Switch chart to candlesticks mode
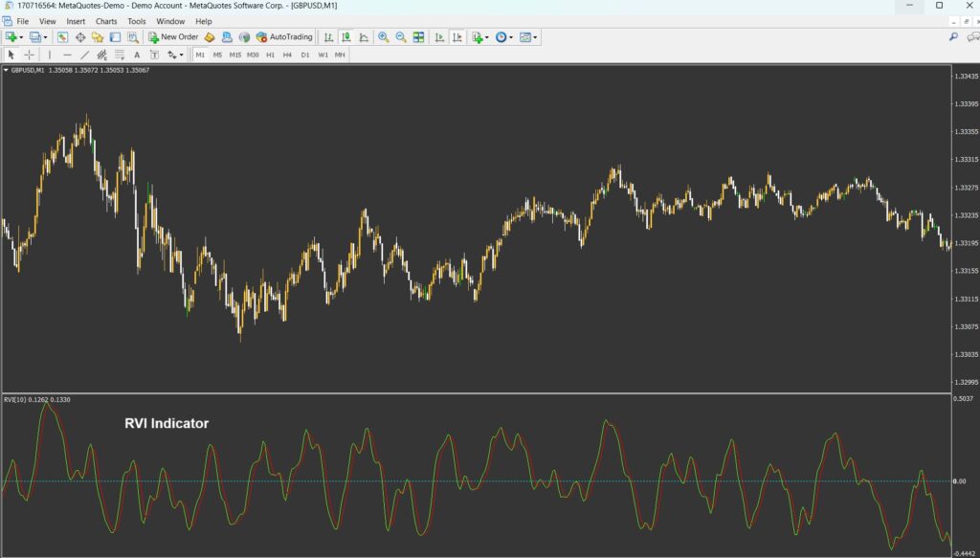The width and height of the screenshot is (980, 558). tap(345, 37)
